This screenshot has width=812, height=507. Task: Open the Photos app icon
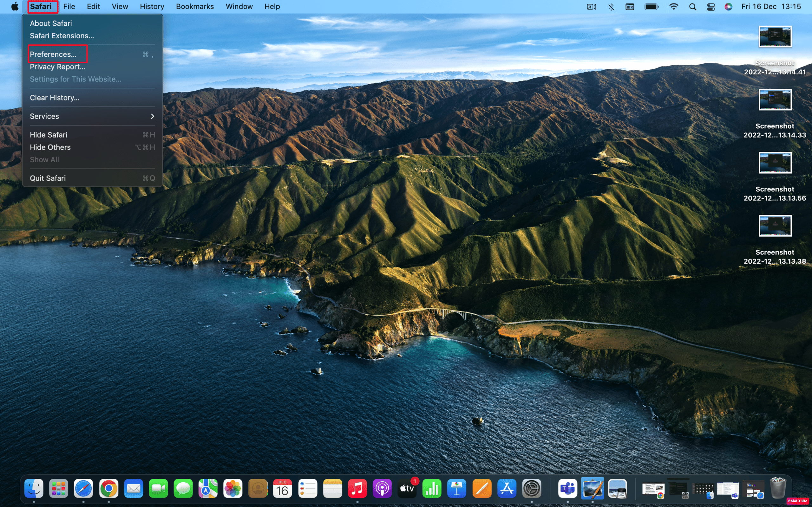[232, 489]
